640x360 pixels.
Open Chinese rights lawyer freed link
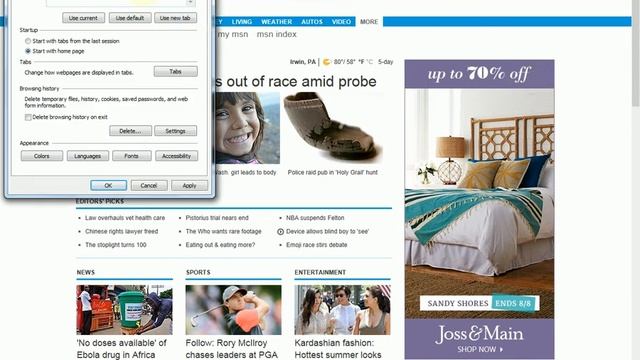point(121,231)
